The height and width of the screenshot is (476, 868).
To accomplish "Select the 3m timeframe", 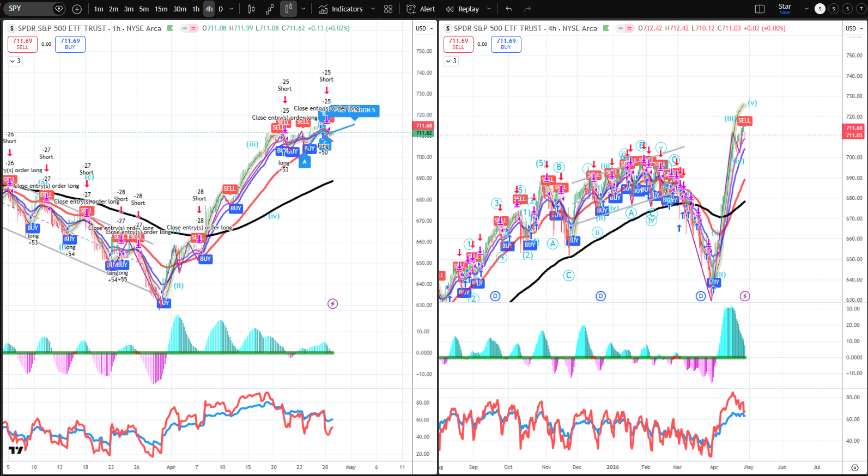I will 129,9.
